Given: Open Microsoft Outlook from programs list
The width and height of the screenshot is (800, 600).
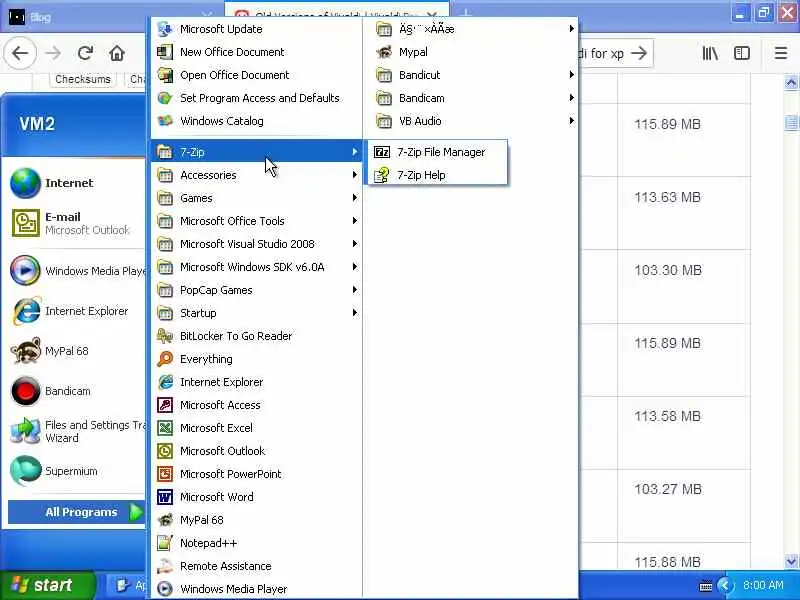Looking at the screenshot, I should point(257,451).
